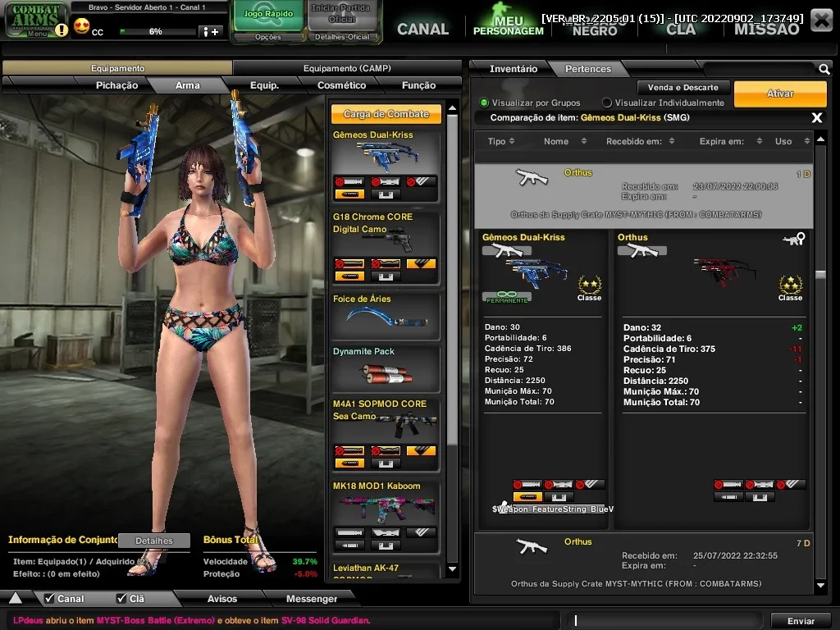Viewport: 840px width, 630px height.
Task: Click the inventory vertical scrollbar thumb
Action: (x=820, y=274)
